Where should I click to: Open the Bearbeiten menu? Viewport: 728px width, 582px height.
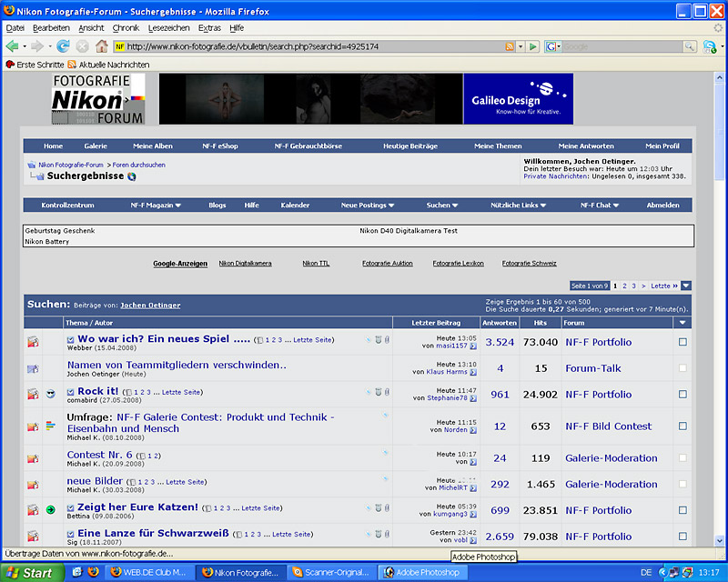51,28
